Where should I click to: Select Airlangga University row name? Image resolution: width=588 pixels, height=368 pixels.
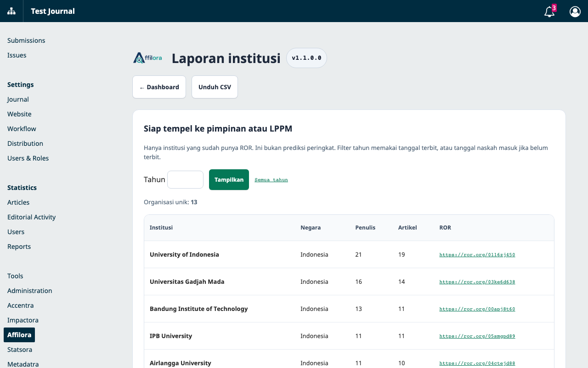click(x=181, y=363)
